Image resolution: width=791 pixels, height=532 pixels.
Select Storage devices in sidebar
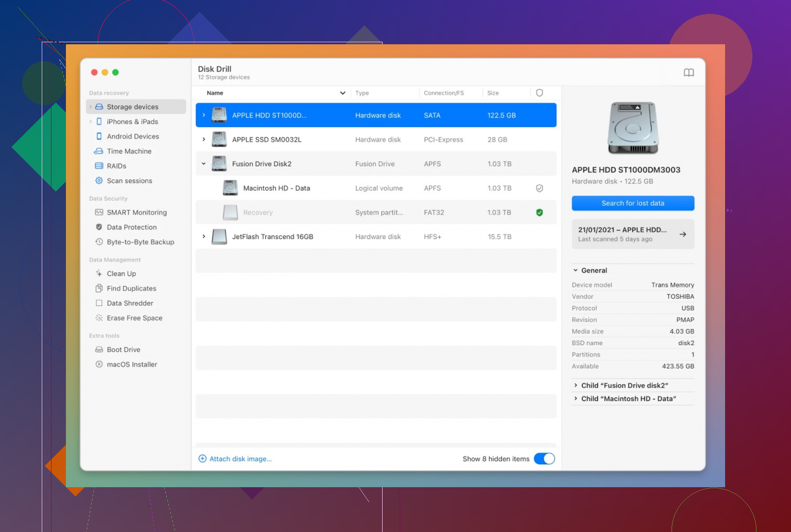(135, 107)
